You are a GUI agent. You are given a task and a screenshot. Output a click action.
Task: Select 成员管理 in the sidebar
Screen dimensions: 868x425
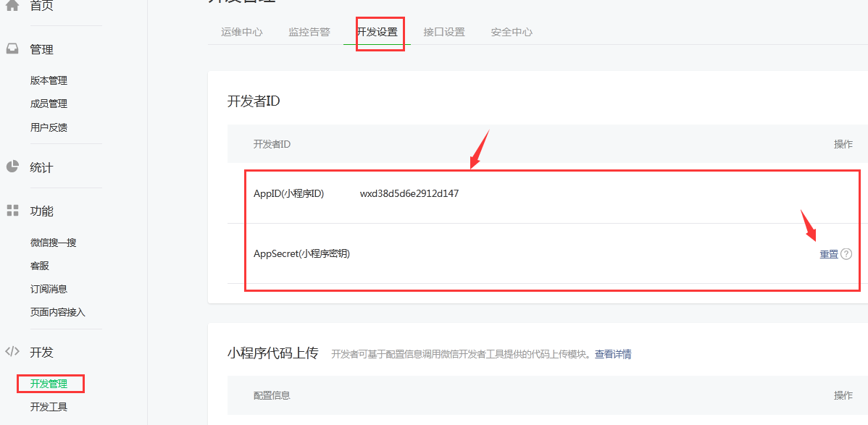point(49,104)
